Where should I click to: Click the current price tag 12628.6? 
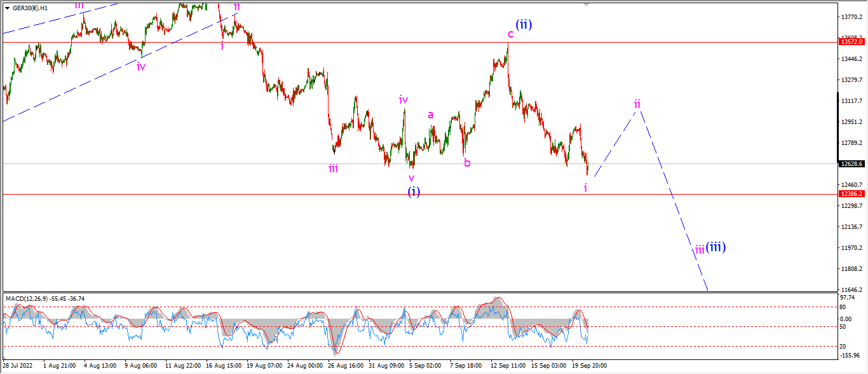851,163
